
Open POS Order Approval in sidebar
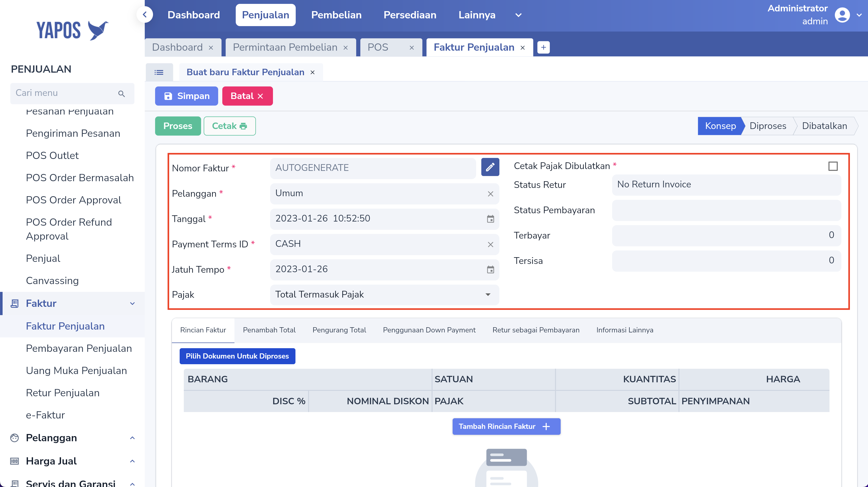pyautogui.click(x=73, y=200)
